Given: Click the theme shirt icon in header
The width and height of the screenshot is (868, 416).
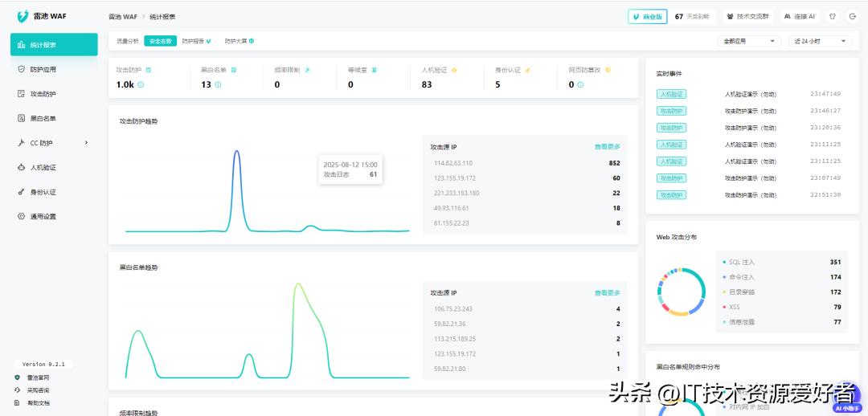Looking at the screenshot, I should 833,16.
